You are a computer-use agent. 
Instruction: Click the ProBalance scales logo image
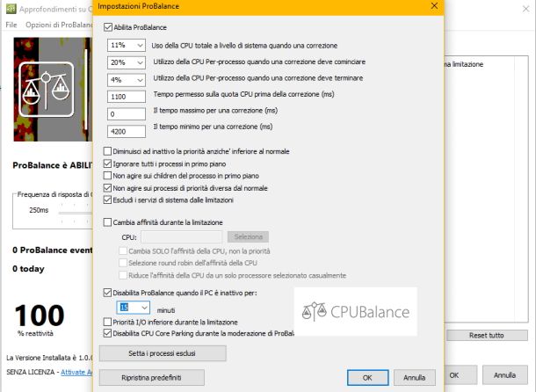(x=47, y=90)
